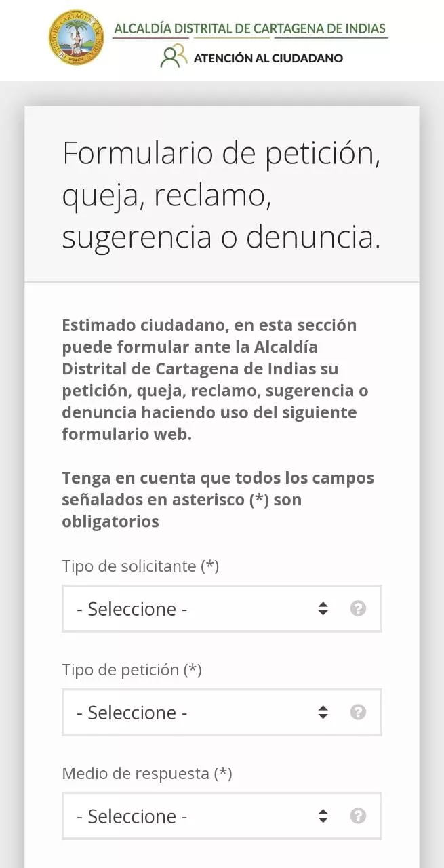
Task: Click the Tipo de petición up-down arrows
Action: tap(323, 713)
